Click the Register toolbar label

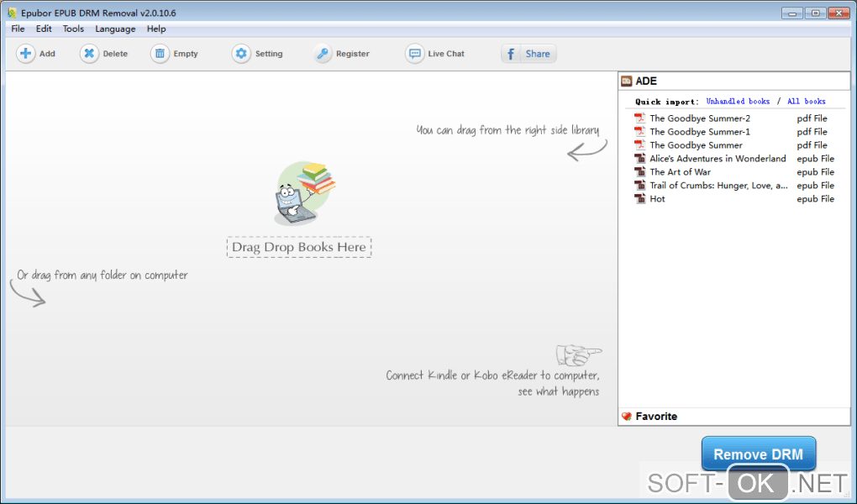pos(353,54)
